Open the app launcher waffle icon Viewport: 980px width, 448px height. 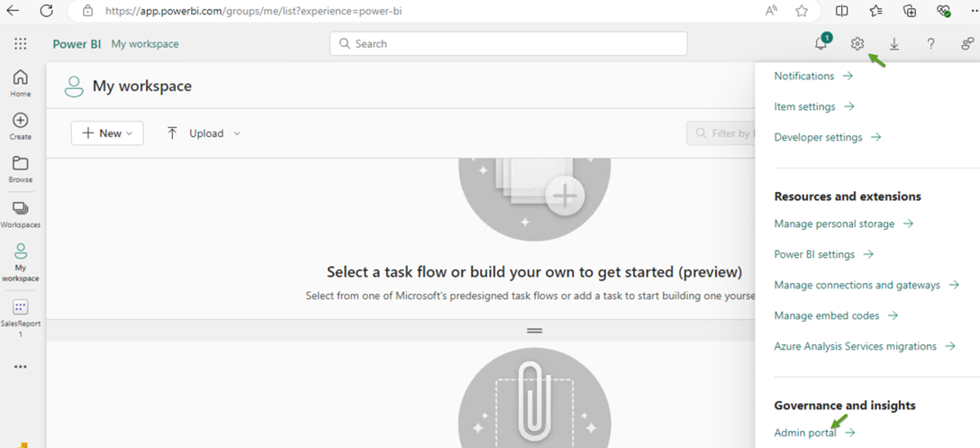point(21,44)
